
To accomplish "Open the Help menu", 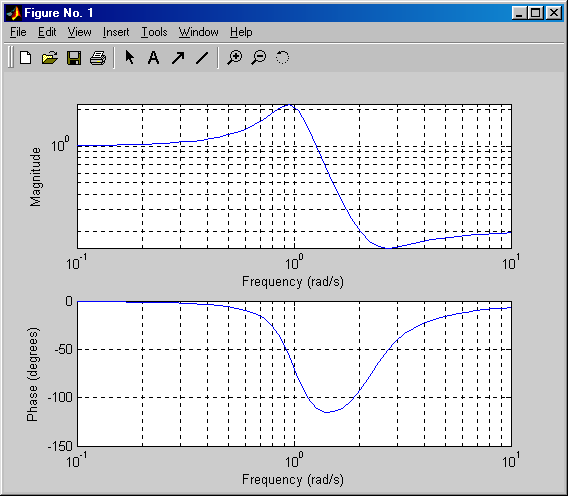I will pos(241,32).
